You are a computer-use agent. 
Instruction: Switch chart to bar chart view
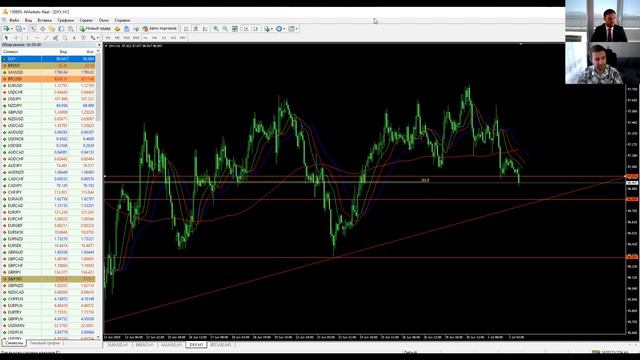[186, 29]
